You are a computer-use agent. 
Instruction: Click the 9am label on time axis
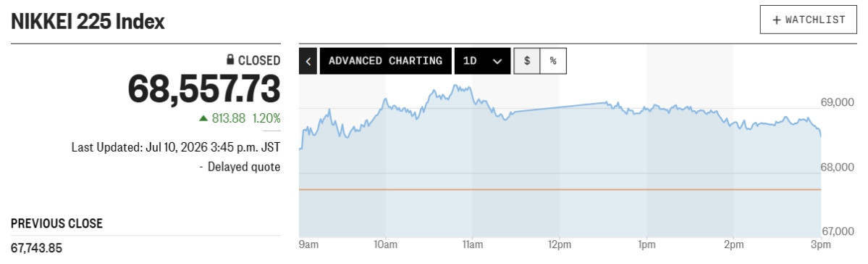coord(308,244)
